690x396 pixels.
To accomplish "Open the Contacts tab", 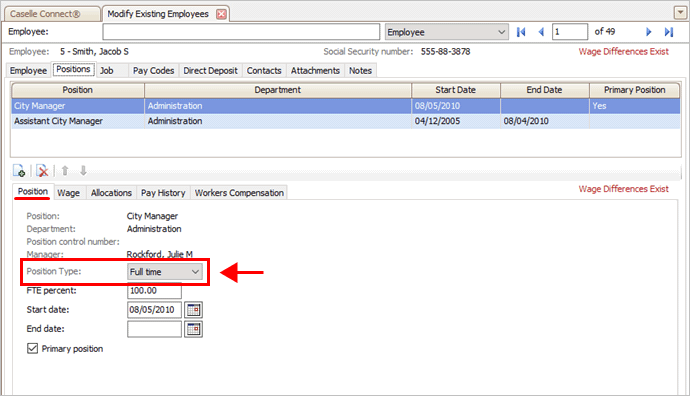I will pos(264,70).
